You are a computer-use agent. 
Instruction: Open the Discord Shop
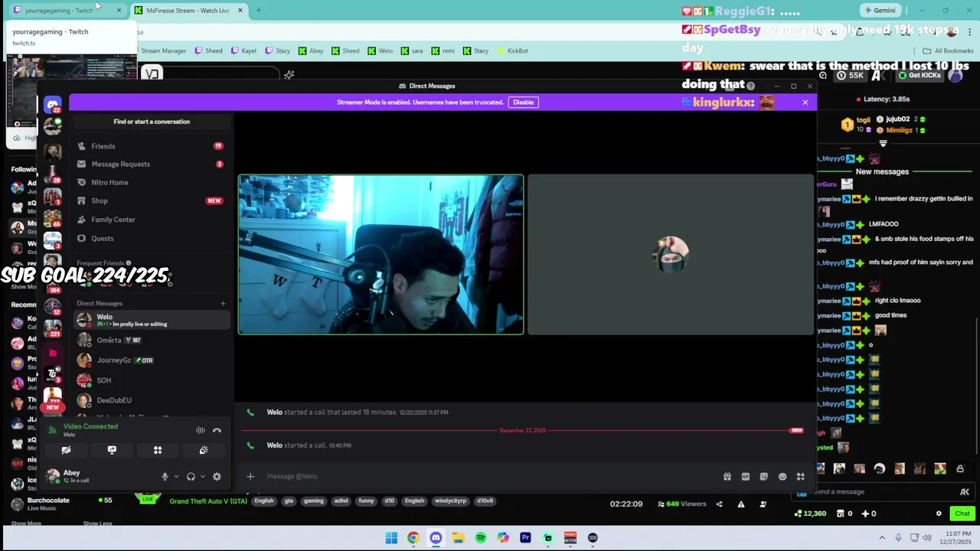[x=150, y=201]
